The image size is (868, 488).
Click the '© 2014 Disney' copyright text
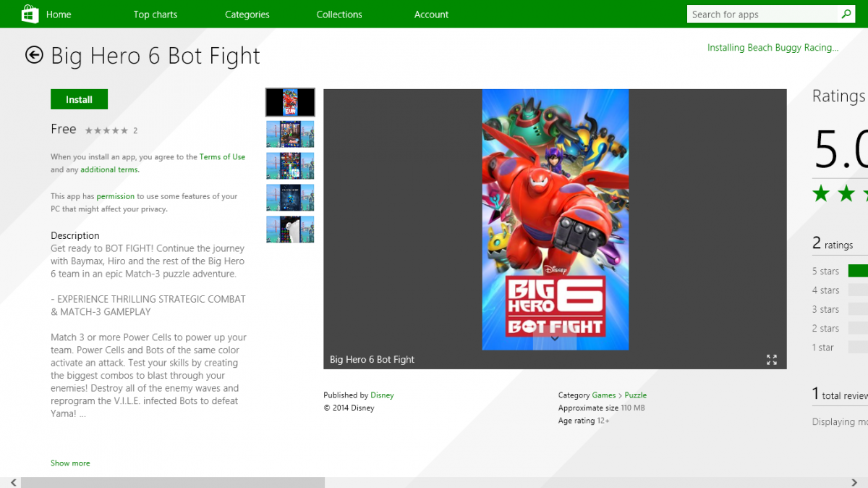click(349, 408)
